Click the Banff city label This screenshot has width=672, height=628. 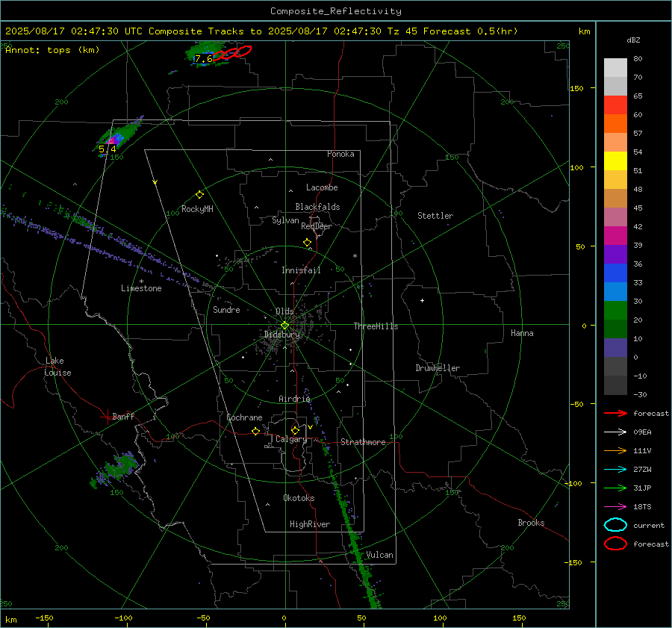[x=123, y=417]
